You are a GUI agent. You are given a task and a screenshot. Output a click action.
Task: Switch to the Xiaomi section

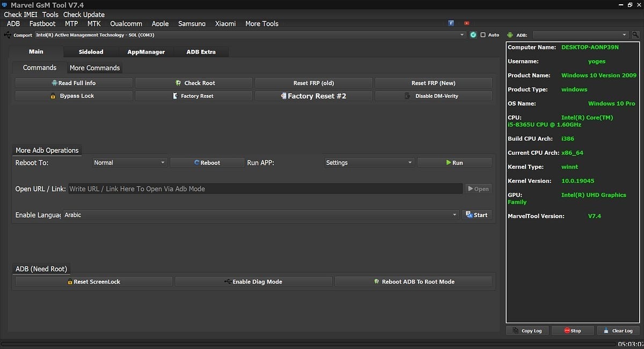(x=225, y=24)
